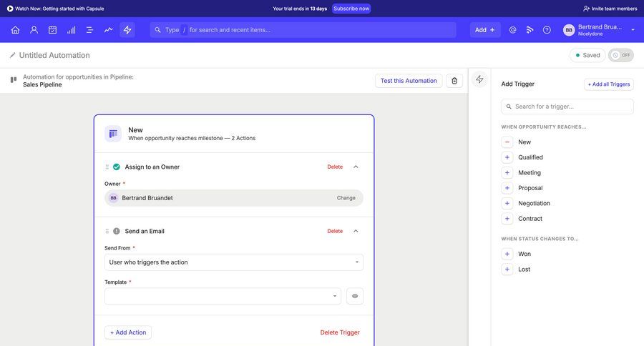Delete automation using trash icon
The image size is (644, 346).
coord(454,81)
